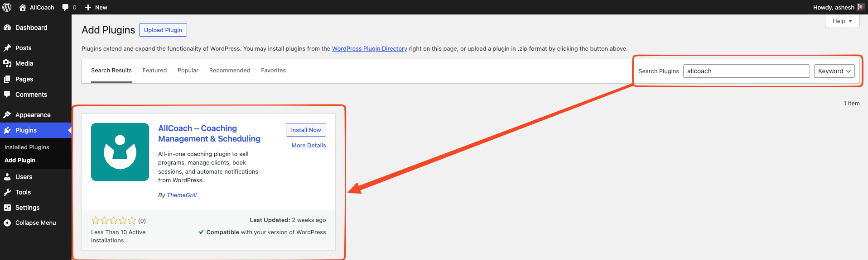Open the AllCoach site home icon
The width and height of the screenshot is (868, 260).
[23, 7]
